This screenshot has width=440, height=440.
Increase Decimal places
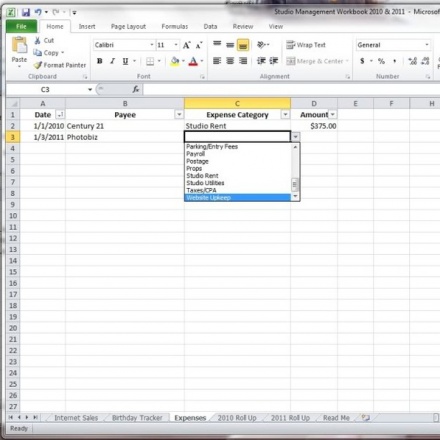pos(413,61)
